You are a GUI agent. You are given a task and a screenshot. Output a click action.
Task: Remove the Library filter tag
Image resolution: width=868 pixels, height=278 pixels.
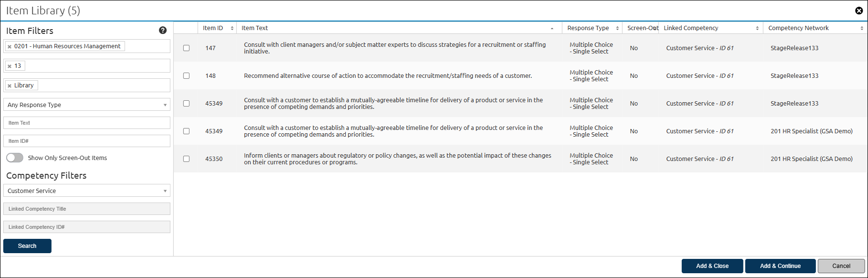[10, 86]
